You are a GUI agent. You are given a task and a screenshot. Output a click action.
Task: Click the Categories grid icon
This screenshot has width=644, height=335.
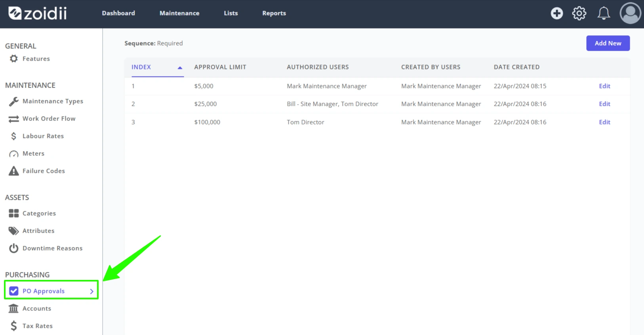coord(14,213)
